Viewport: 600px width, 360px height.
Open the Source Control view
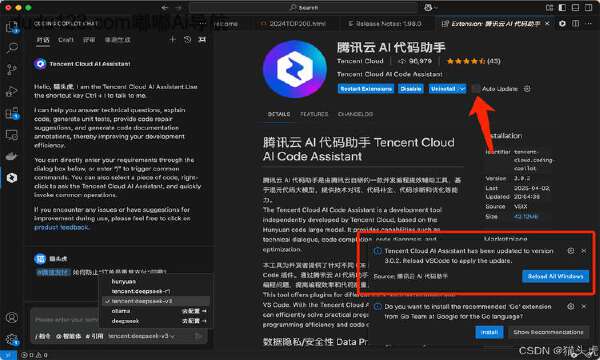pyautogui.click(x=12, y=70)
